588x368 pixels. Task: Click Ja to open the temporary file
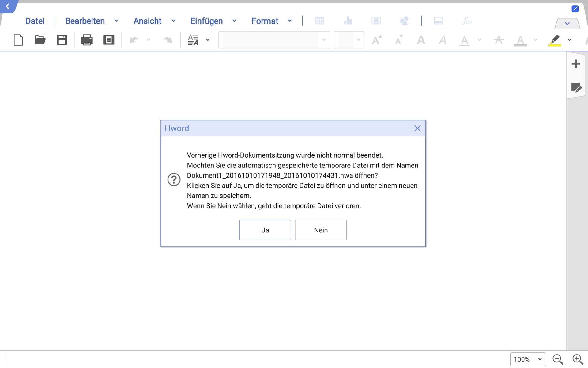[x=265, y=230]
